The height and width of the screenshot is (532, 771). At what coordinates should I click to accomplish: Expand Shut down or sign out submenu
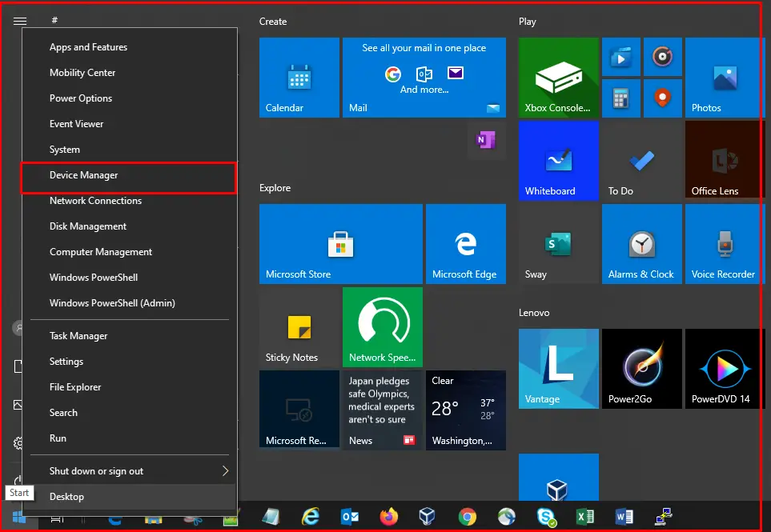[x=130, y=471]
